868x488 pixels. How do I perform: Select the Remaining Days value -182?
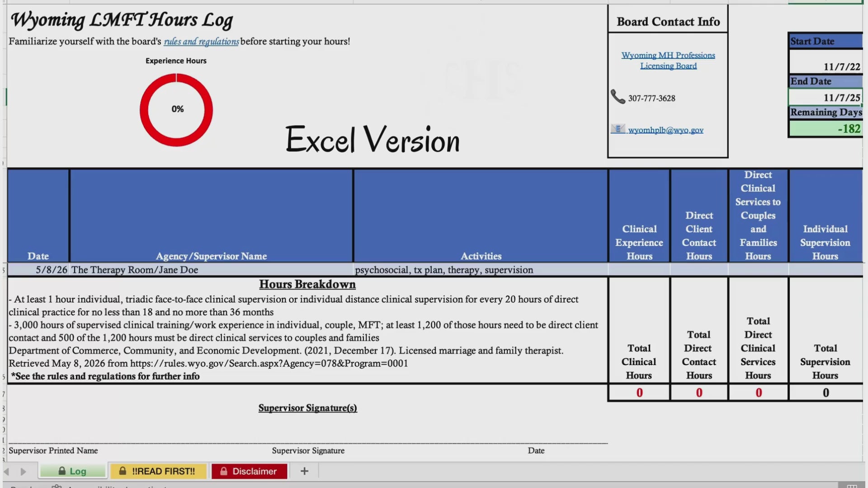click(826, 128)
